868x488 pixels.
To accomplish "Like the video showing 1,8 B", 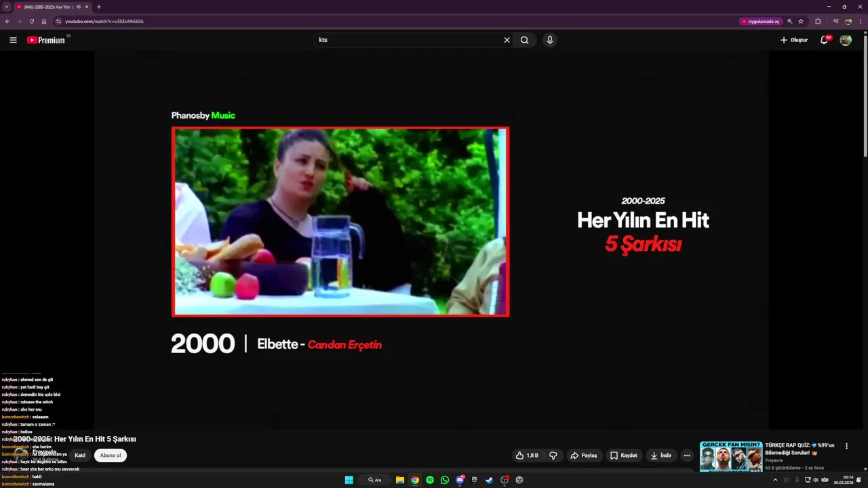I will coord(527,455).
